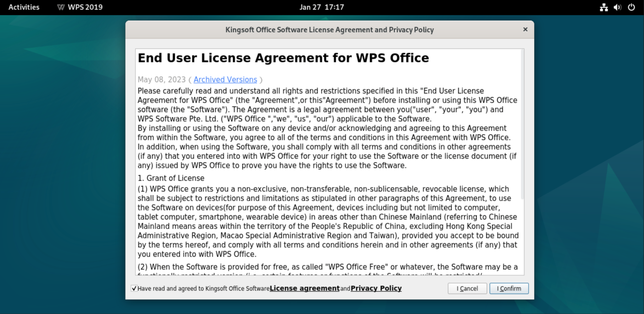Click the power icon in the system tray
Viewport: 644px width, 314px height.
632,7
